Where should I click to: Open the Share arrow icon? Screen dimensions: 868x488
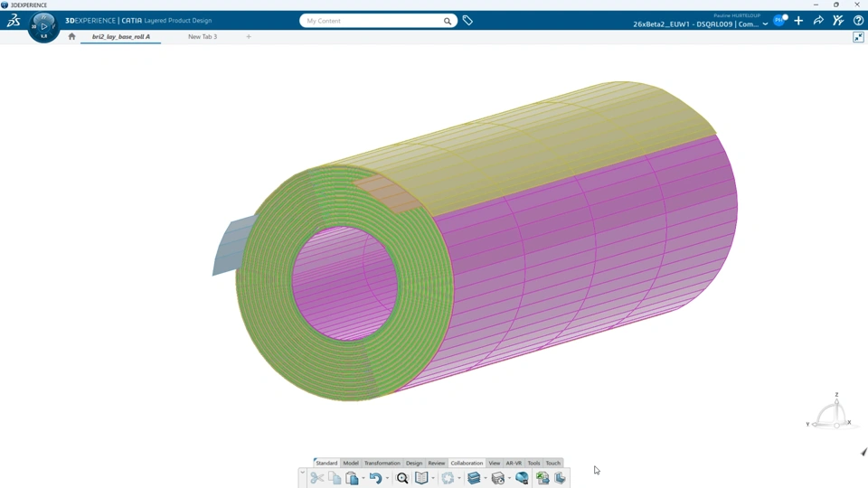pos(818,21)
